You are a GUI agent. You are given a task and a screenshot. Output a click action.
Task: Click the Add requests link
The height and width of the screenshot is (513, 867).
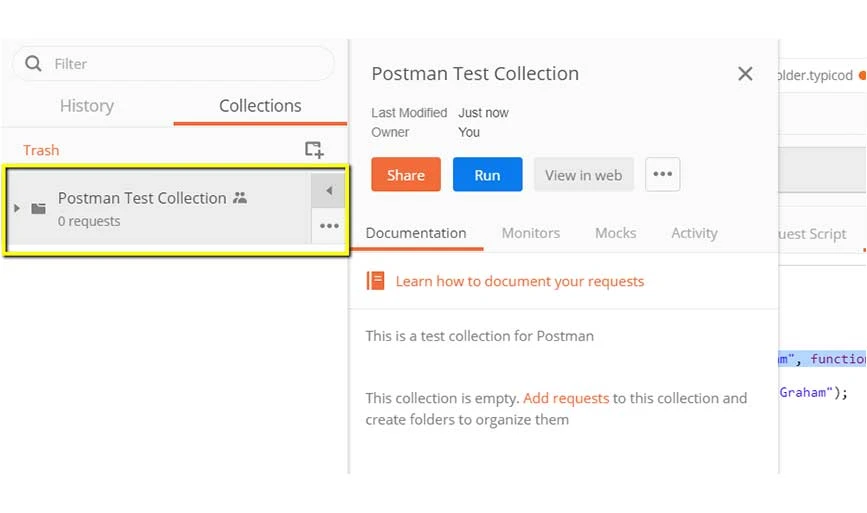pos(566,398)
